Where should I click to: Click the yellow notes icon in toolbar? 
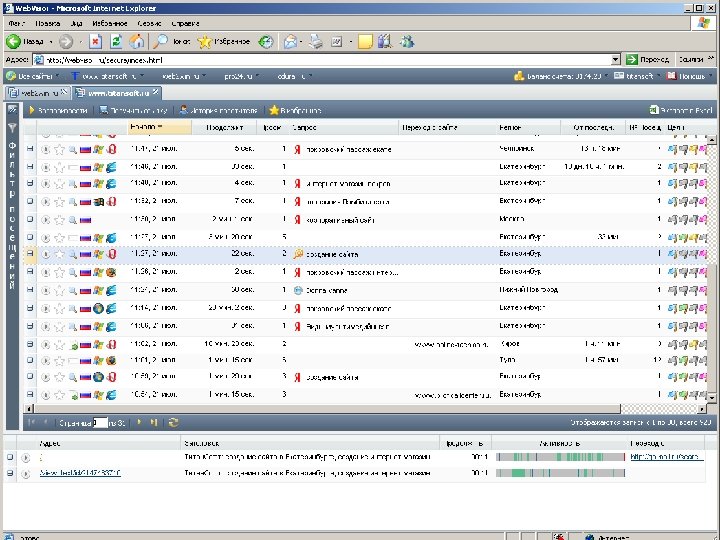[x=365, y=42]
